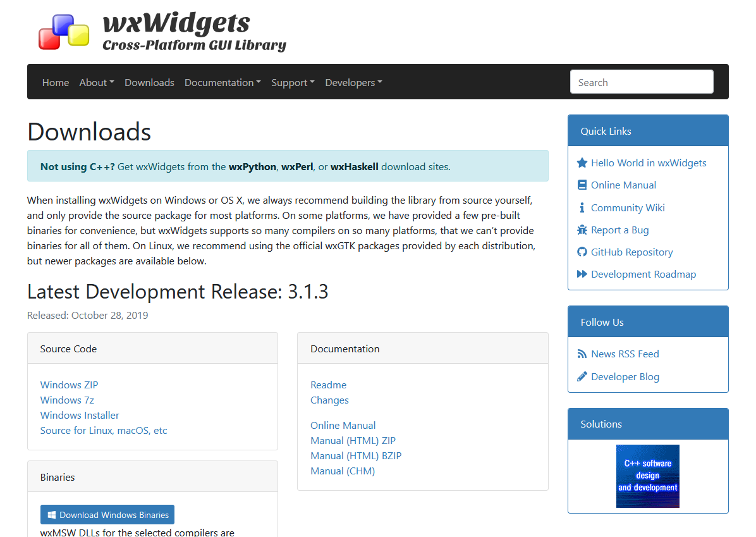Click the 'Solutions' panel heading
This screenshot has width=756, height=537.
pos(601,424)
